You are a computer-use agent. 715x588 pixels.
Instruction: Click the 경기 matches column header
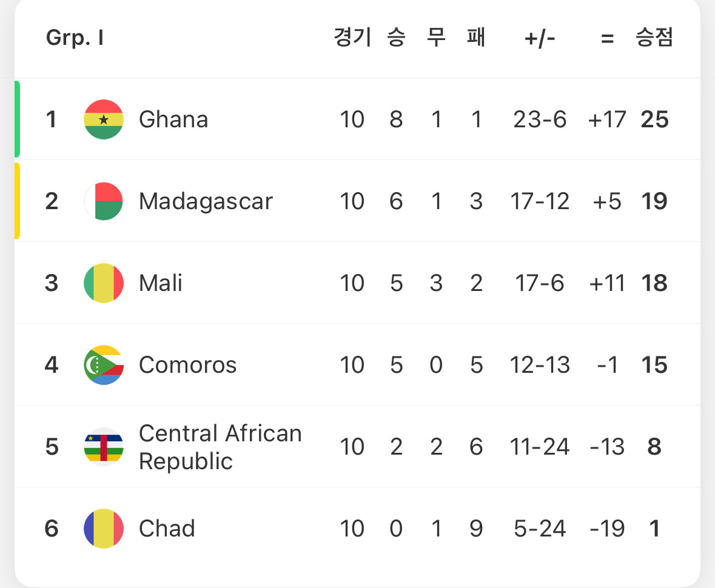tap(352, 38)
